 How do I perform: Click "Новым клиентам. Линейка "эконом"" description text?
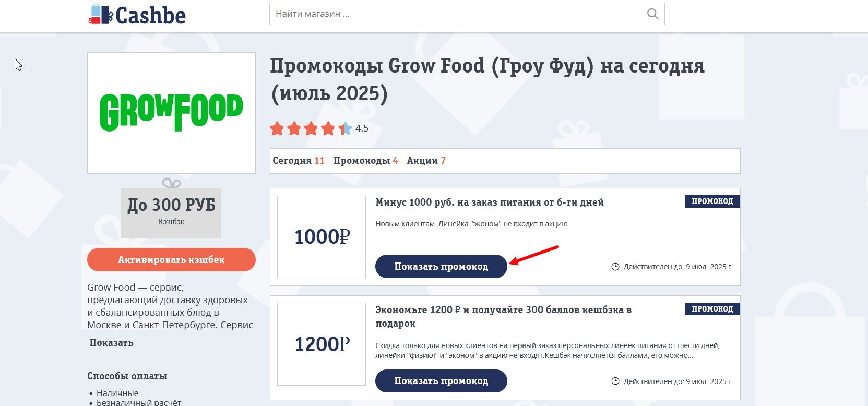[471, 224]
